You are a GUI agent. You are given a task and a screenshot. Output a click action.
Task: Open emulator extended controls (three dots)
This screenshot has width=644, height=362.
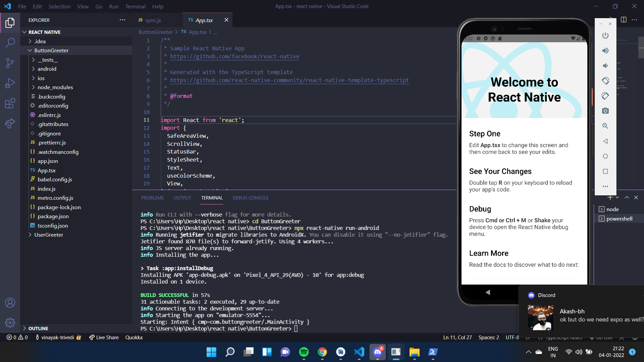[x=605, y=186]
